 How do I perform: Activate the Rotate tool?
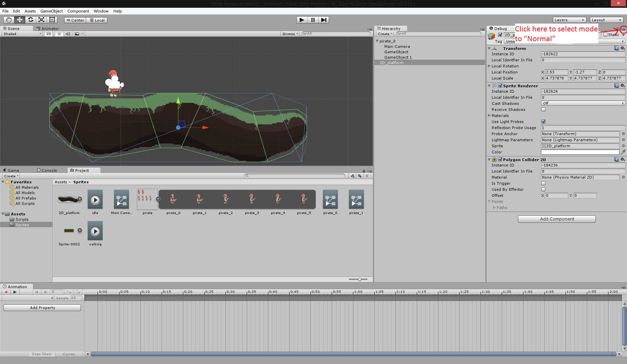tap(30, 20)
